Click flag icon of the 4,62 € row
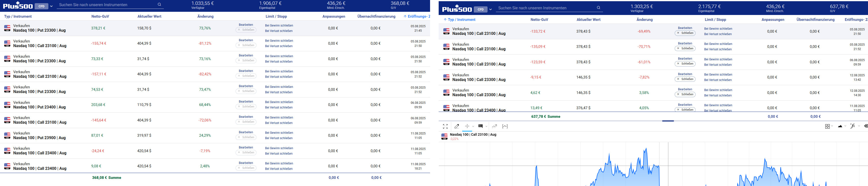The width and height of the screenshot is (868, 186). tap(446, 93)
